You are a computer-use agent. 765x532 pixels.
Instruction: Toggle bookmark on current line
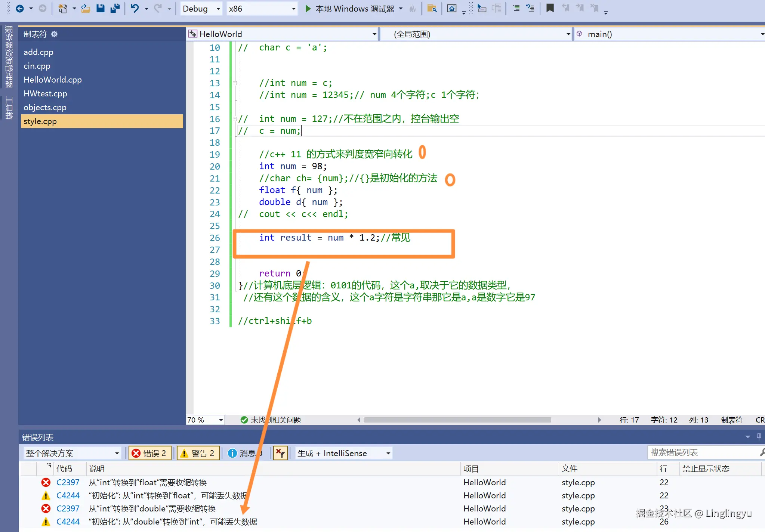pos(550,8)
